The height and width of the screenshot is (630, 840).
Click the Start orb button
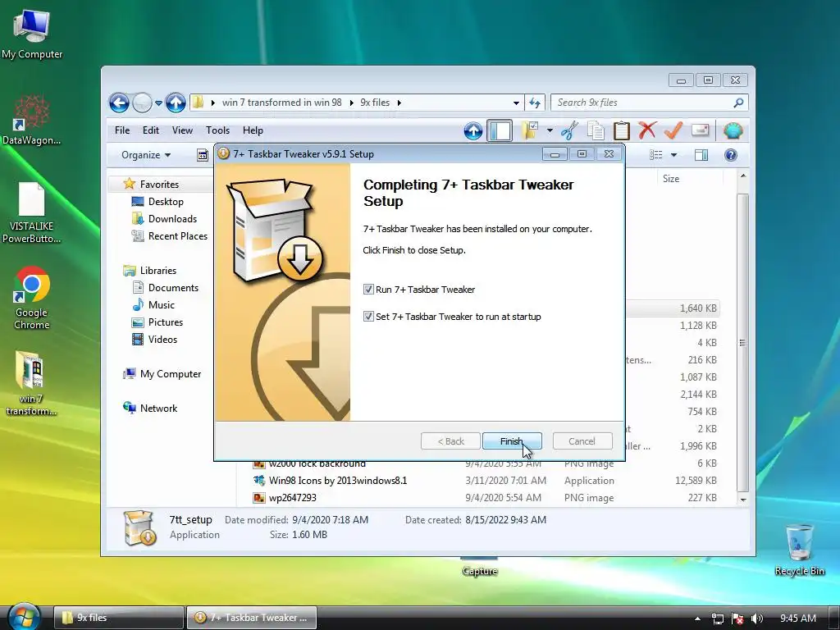pos(24,617)
